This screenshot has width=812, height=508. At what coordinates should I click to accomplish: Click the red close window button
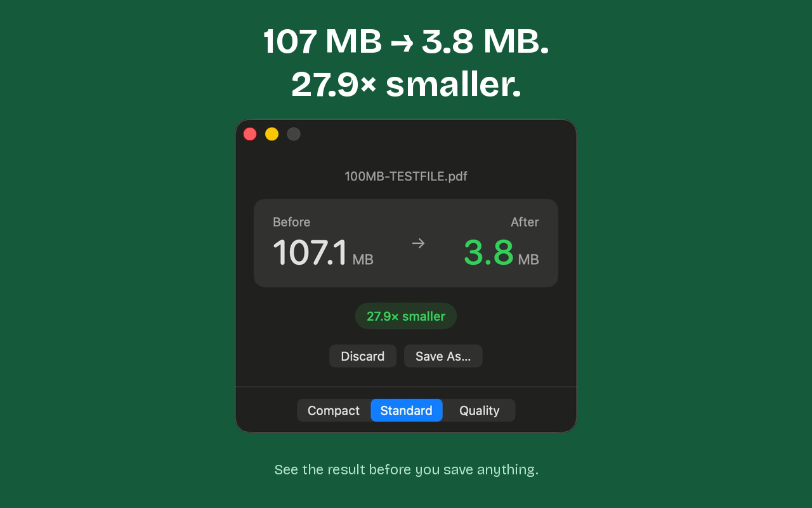point(250,134)
